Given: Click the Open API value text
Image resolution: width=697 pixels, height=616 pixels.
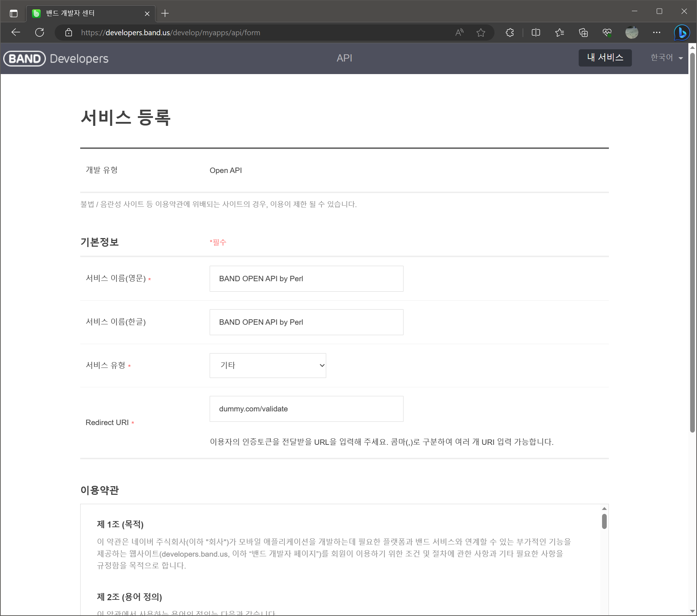Looking at the screenshot, I should 225,170.
